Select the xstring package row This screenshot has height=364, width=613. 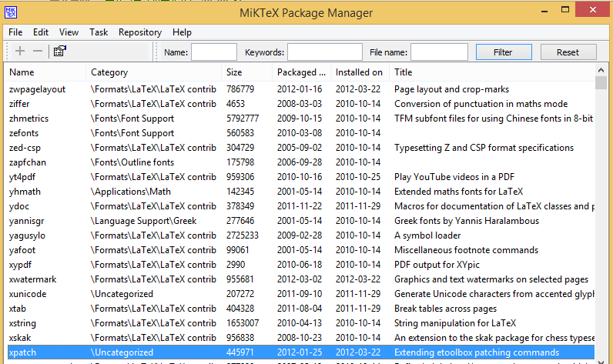[301, 323]
